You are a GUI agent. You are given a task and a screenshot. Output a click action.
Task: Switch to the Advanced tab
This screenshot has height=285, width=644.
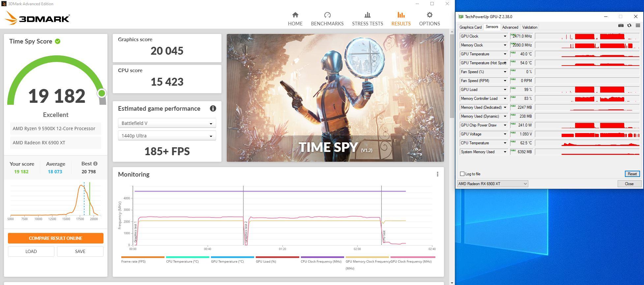point(510,27)
